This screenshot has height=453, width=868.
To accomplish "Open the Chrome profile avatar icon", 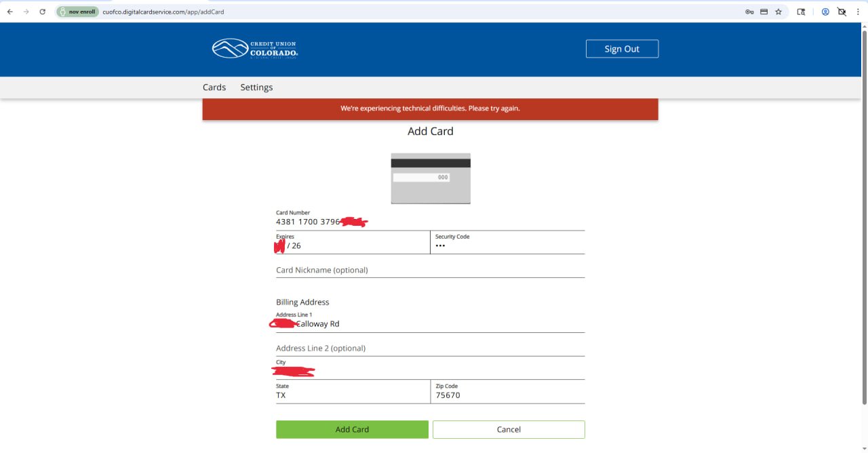I will click(x=825, y=12).
